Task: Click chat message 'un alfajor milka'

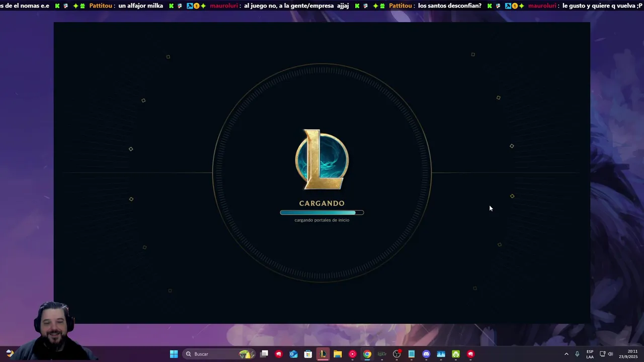Action: coord(141,6)
